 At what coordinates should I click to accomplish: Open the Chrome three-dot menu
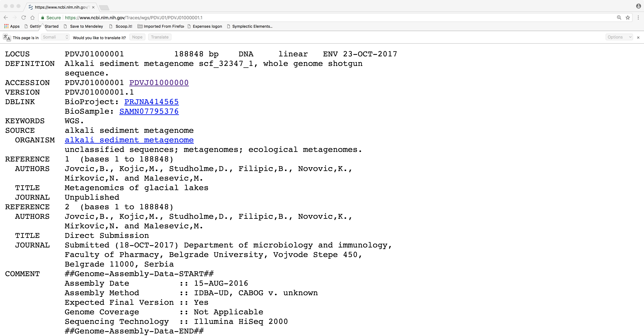(x=638, y=18)
